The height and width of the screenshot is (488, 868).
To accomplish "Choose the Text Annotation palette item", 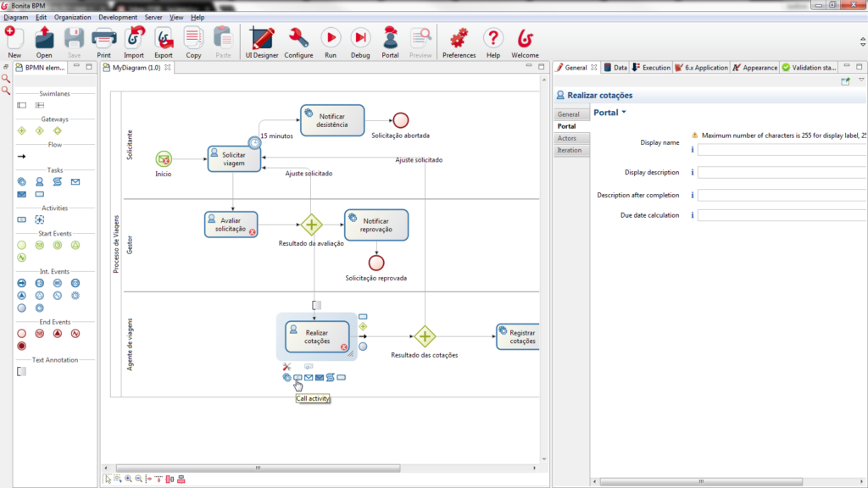I will click(22, 371).
